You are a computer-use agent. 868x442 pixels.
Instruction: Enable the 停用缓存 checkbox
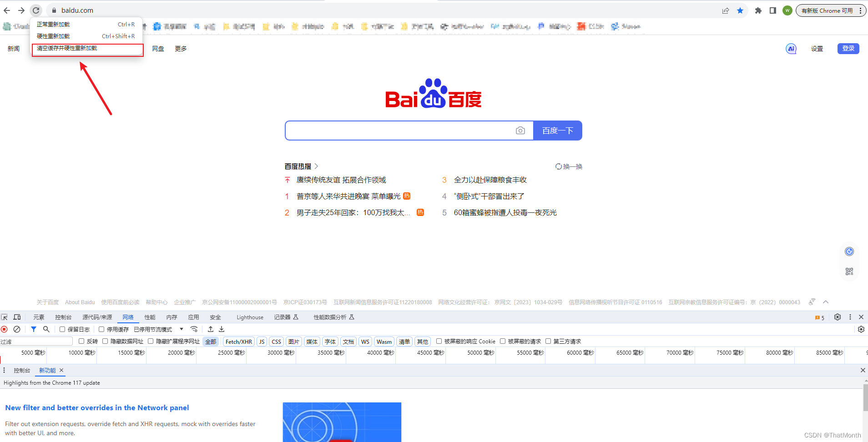pyautogui.click(x=101, y=329)
